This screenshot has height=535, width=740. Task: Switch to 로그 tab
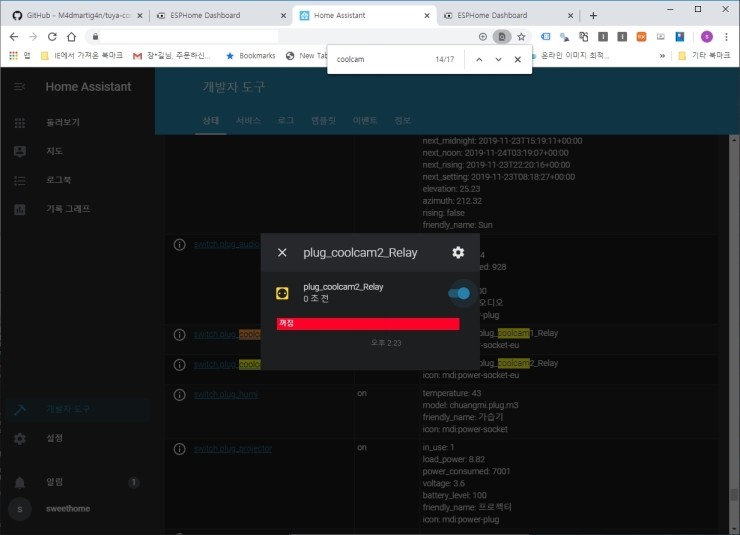point(286,121)
